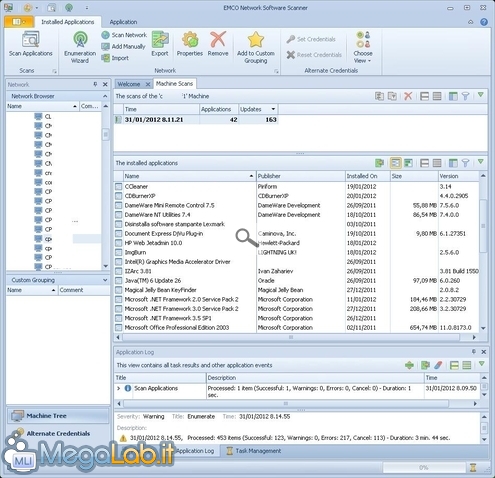Sort by the Installed On column header
Screen dimensions: 495x478
(367, 176)
